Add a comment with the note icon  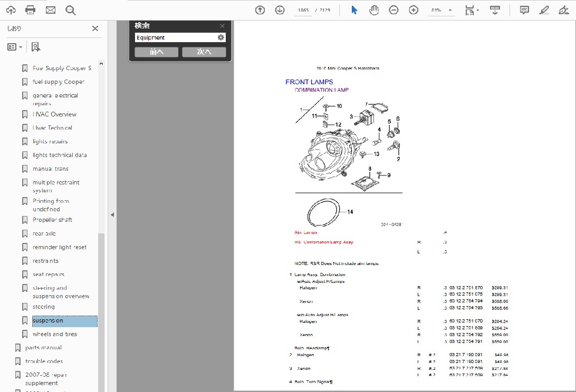(524, 10)
